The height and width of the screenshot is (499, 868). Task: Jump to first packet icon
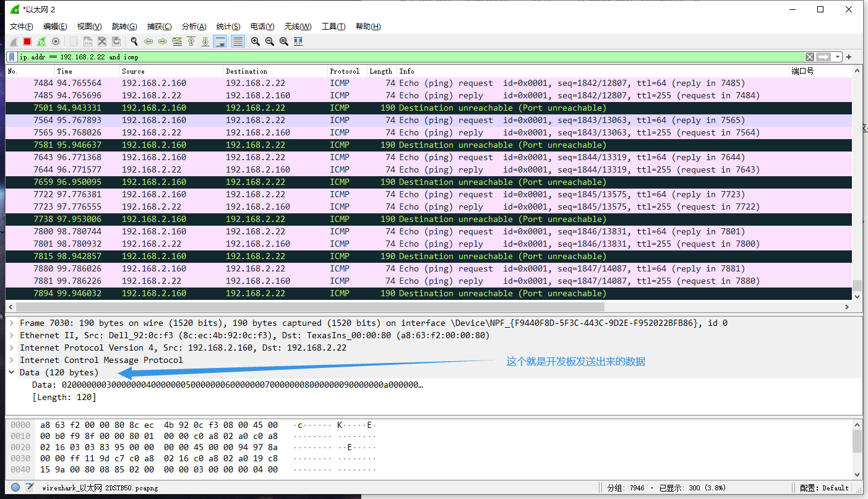pyautogui.click(x=191, y=41)
